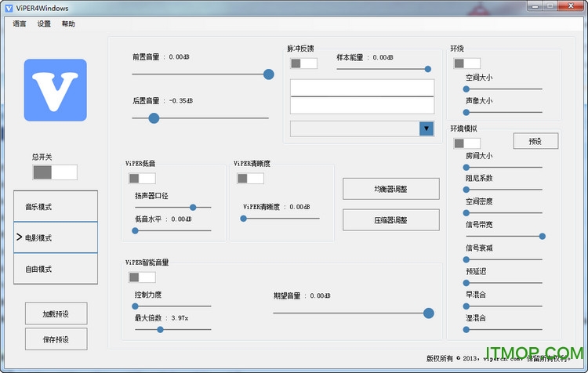Switch to 音乐模式 tab

coord(56,206)
